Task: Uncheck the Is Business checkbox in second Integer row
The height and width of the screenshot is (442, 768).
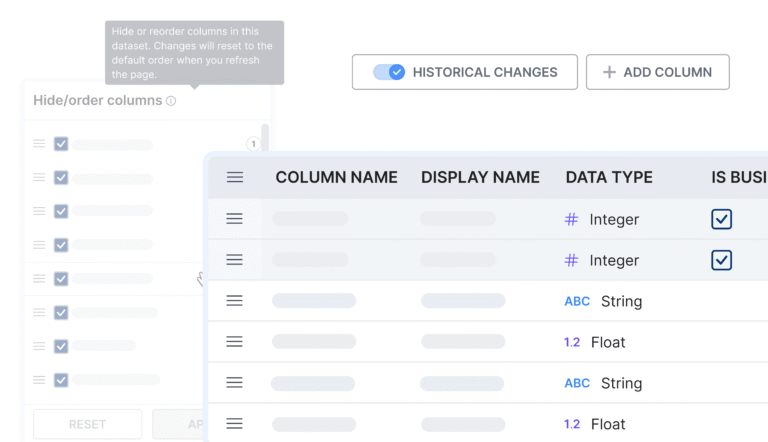Action: (x=721, y=260)
